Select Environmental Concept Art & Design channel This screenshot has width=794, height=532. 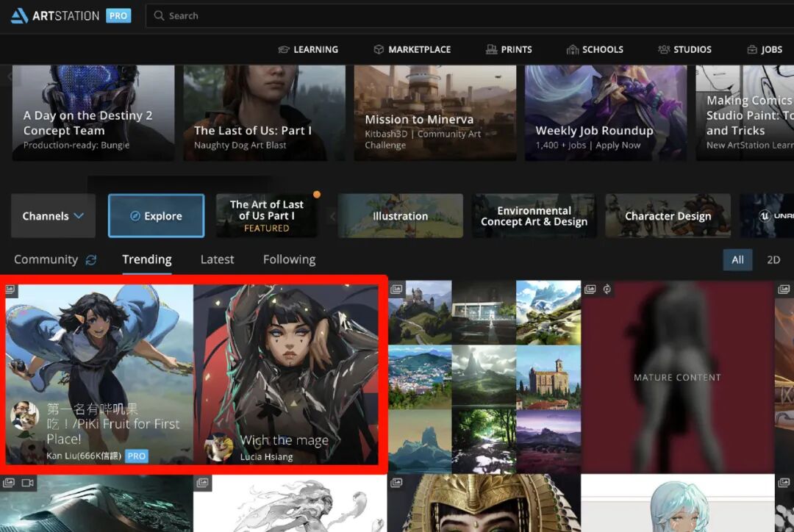[534, 216]
